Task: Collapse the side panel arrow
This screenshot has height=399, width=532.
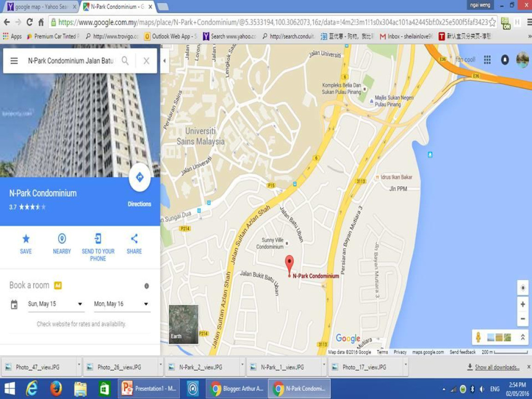Action: (x=164, y=61)
